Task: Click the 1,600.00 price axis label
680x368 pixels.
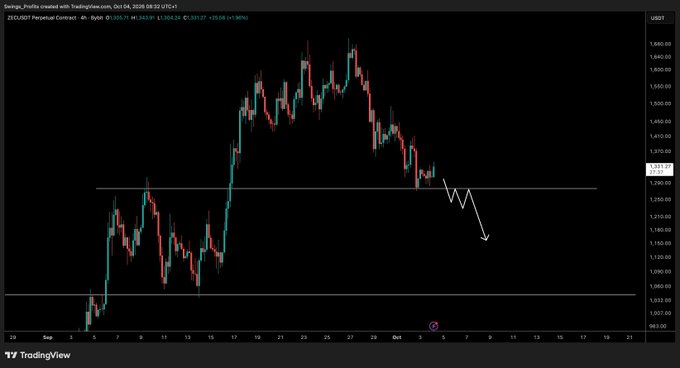Action: [x=660, y=70]
